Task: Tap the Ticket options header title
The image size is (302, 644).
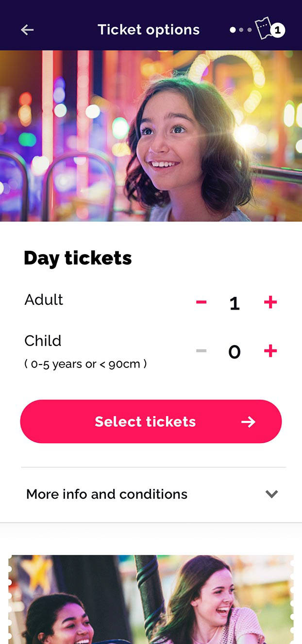Action: point(149,30)
